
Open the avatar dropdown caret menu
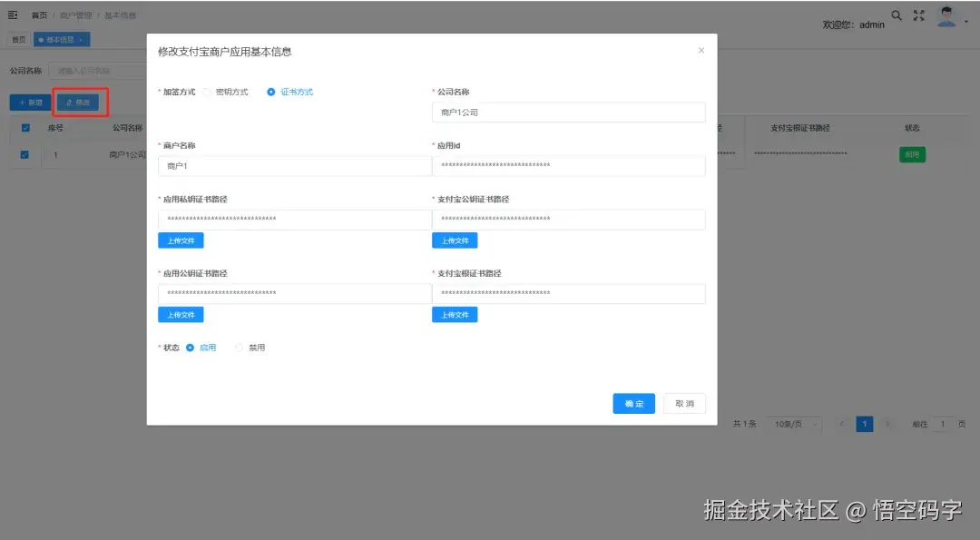click(965, 20)
